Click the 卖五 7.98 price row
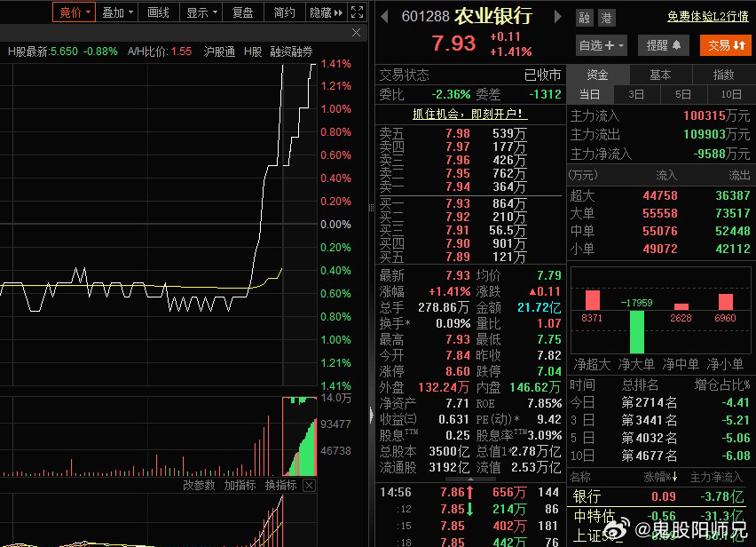The height and width of the screenshot is (547, 756). (470, 133)
